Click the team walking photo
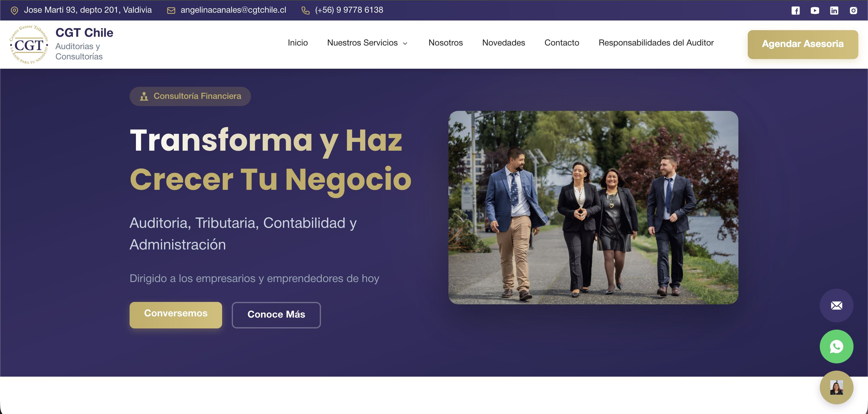The height and width of the screenshot is (414, 868). (593, 207)
